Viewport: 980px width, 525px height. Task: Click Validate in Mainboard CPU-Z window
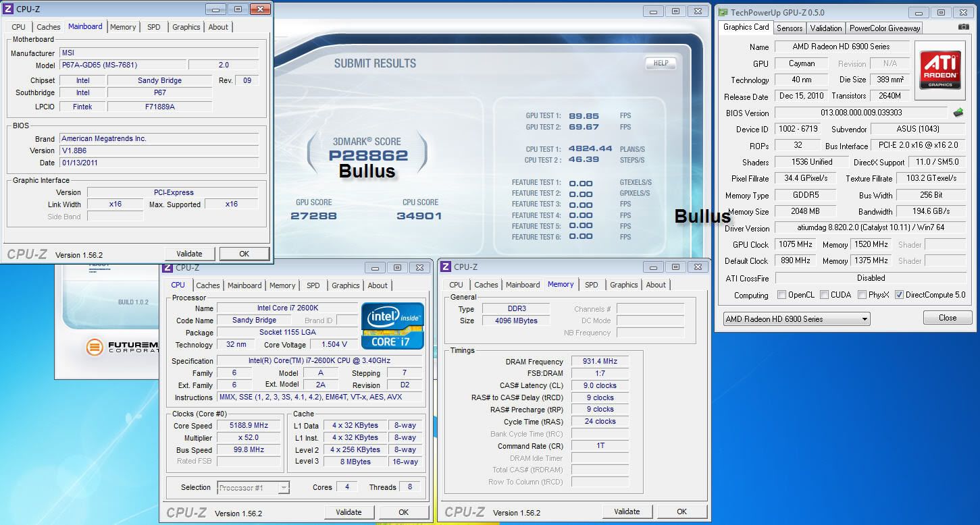[189, 254]
